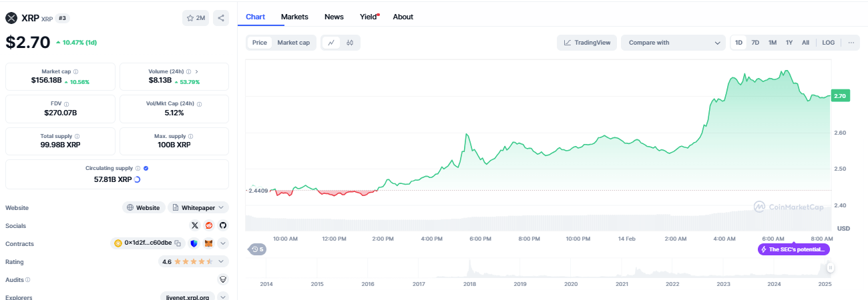Open the Reddit social link
This screenshot has height=300, width=868.
[x=209, y=226]
